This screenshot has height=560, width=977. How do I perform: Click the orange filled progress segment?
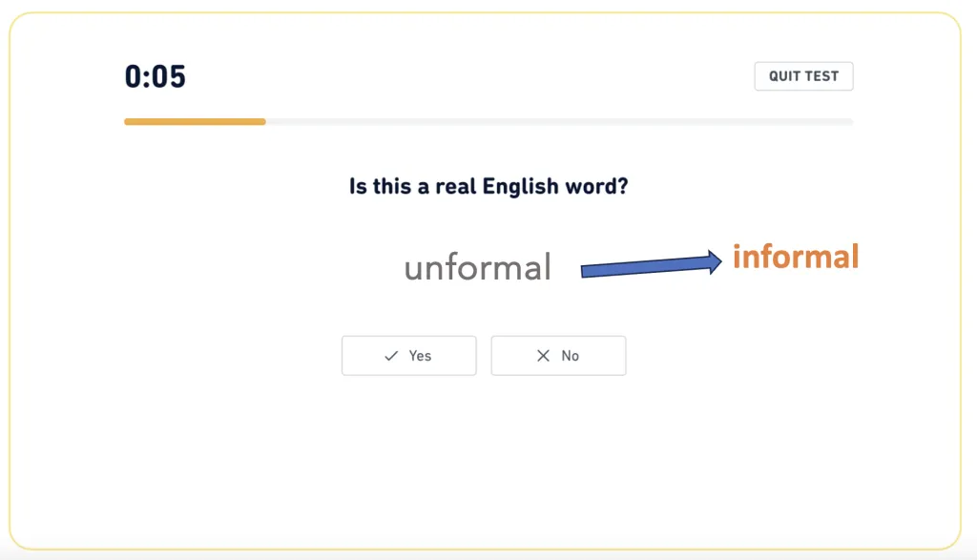pos(195,121)
